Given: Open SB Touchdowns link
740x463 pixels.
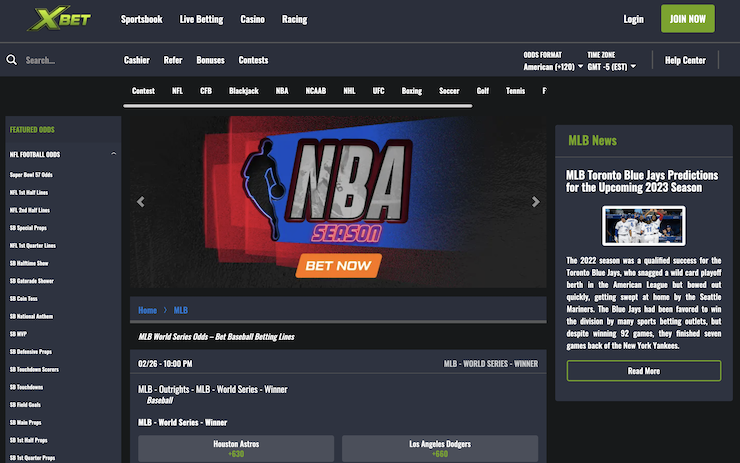Looking at the screenshot, I should [26, 387].
